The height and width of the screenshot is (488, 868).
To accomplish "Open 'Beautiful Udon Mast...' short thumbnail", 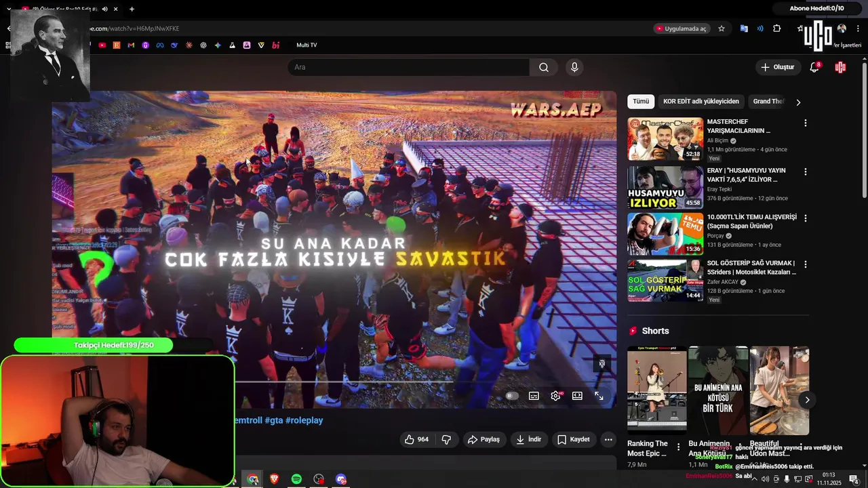I will pyautogui.click(x=779, y=390).
